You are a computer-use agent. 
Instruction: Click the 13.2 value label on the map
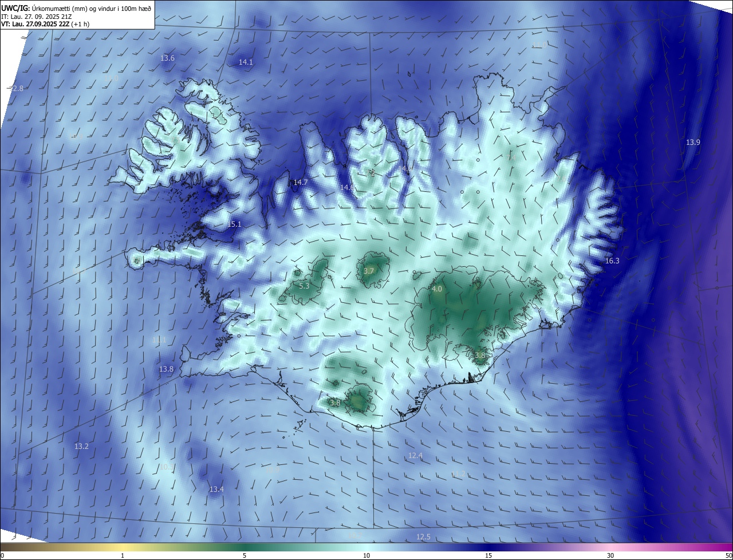tap(81, 446)
